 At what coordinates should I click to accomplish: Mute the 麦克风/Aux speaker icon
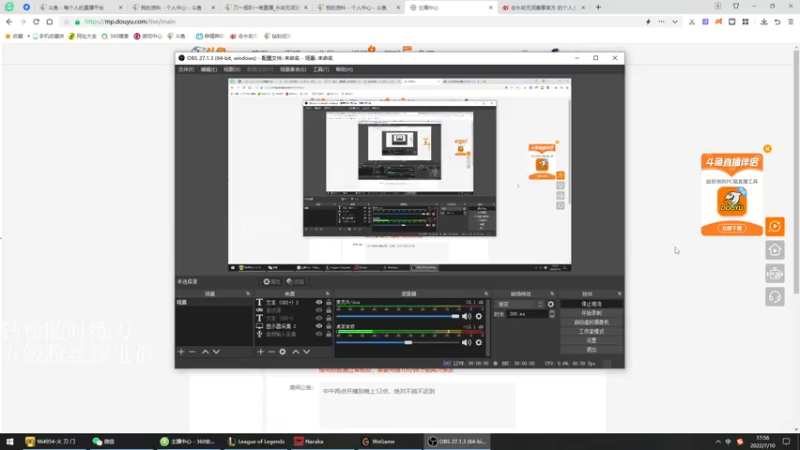coord(466,316)
